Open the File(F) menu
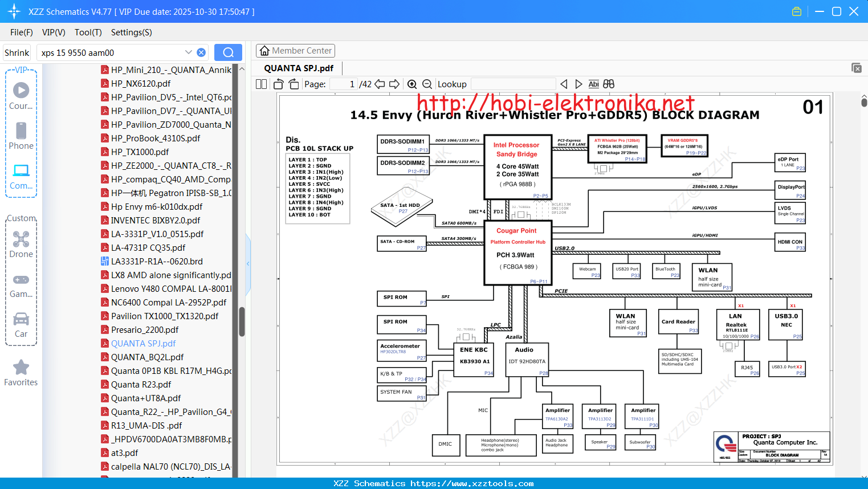The height and width of the screenshot is (489, 868). (22, 32)
